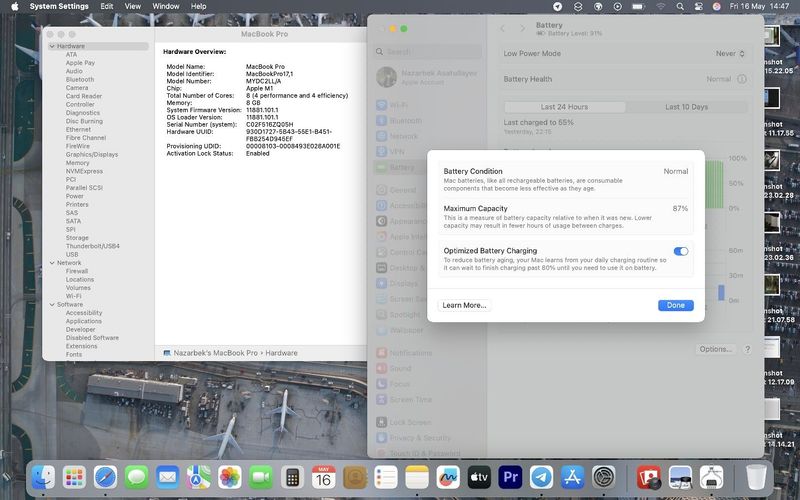Select NVMExpress in System Information sidebar

[x=84, y=171]
